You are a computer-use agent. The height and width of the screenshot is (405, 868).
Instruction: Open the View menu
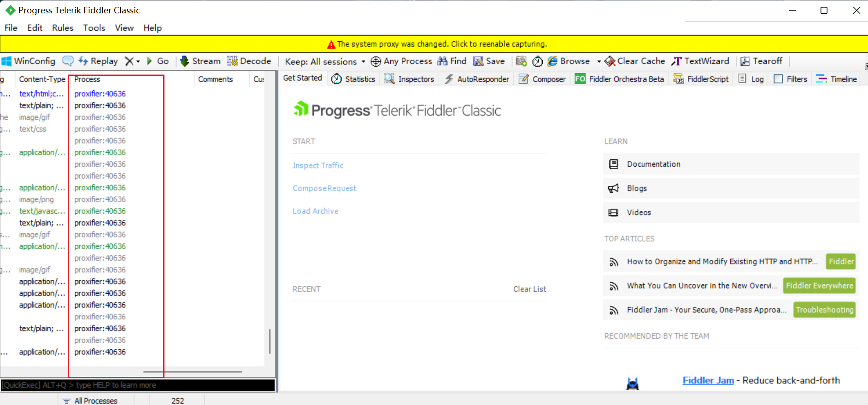[x=124, y=28]
